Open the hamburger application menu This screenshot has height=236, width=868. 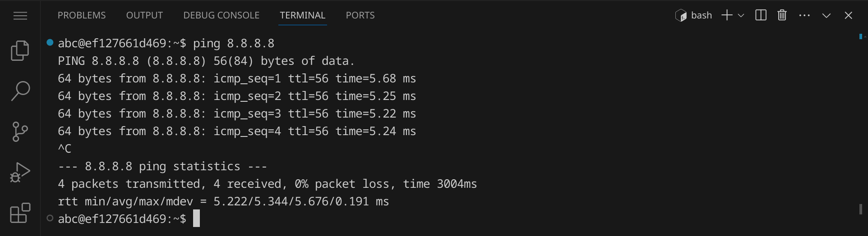pyautogui.click(x=20, y=16)
